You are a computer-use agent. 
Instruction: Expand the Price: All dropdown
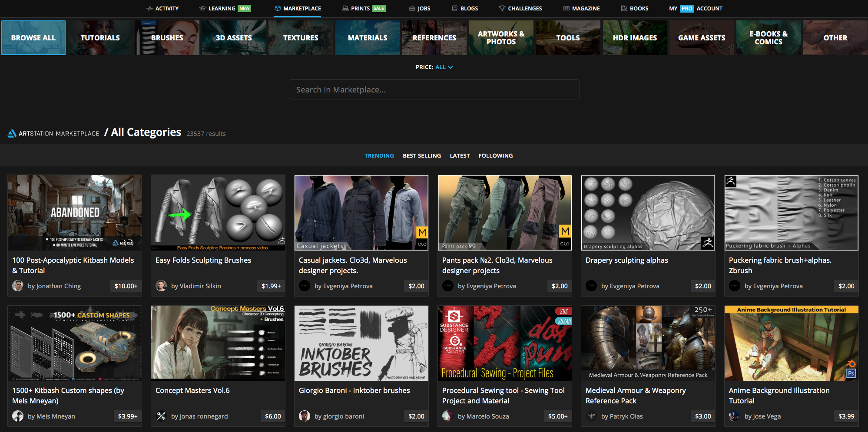tap(434, 67)
